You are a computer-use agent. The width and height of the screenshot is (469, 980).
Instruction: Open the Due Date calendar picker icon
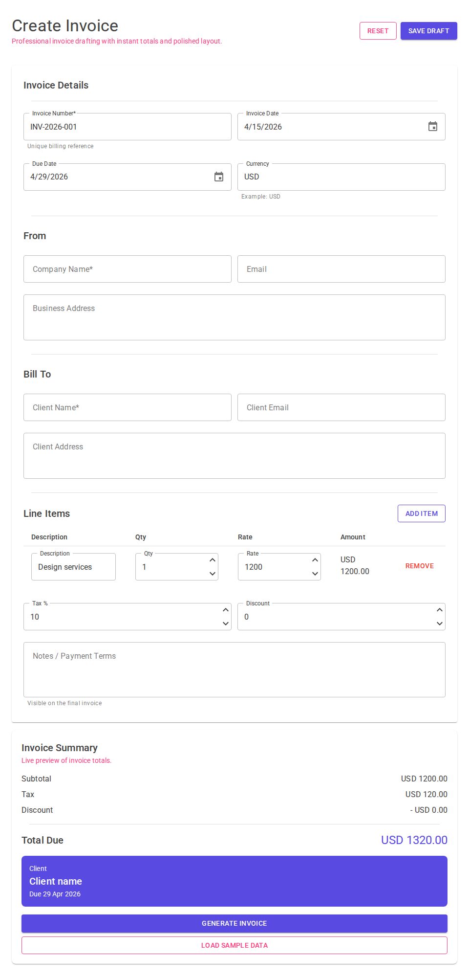219,177
